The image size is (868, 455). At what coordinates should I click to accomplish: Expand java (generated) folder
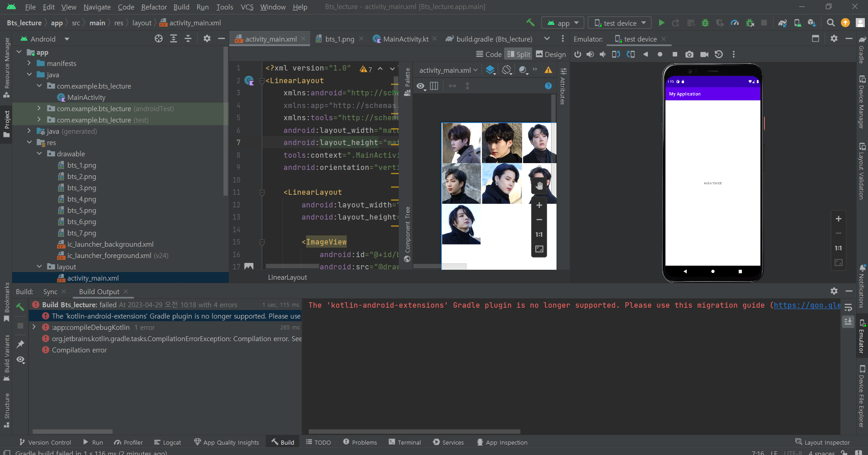pyautogui.click(x=29, y=131)
